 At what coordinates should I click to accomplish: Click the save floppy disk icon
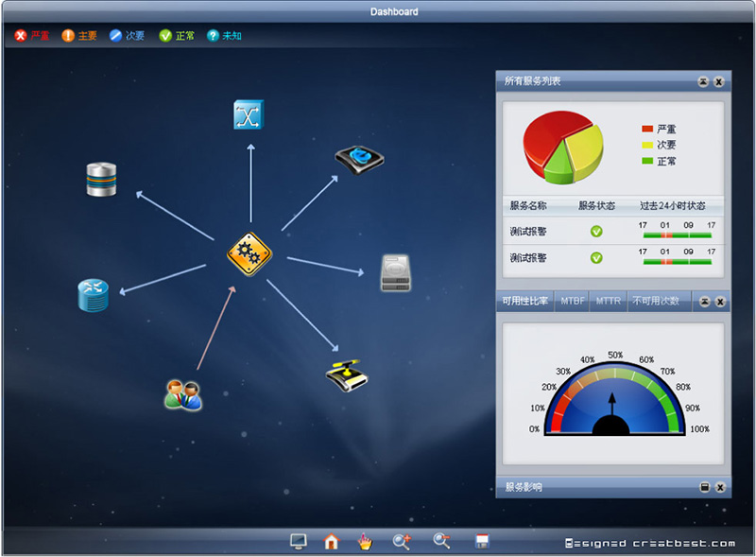482,541
